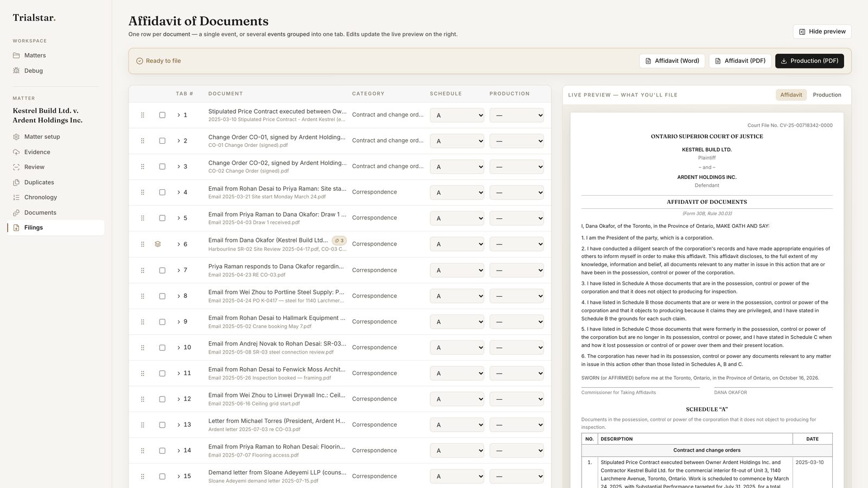Tick the checkbox for tab 3
This screenshot has width=868, height=488.
162,166
